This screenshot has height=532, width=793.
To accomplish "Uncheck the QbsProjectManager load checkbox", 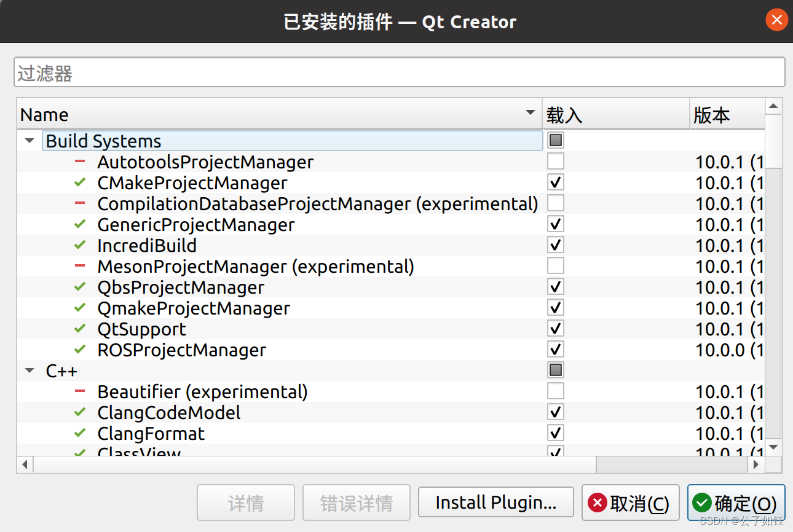I will (x=556, y=287).
